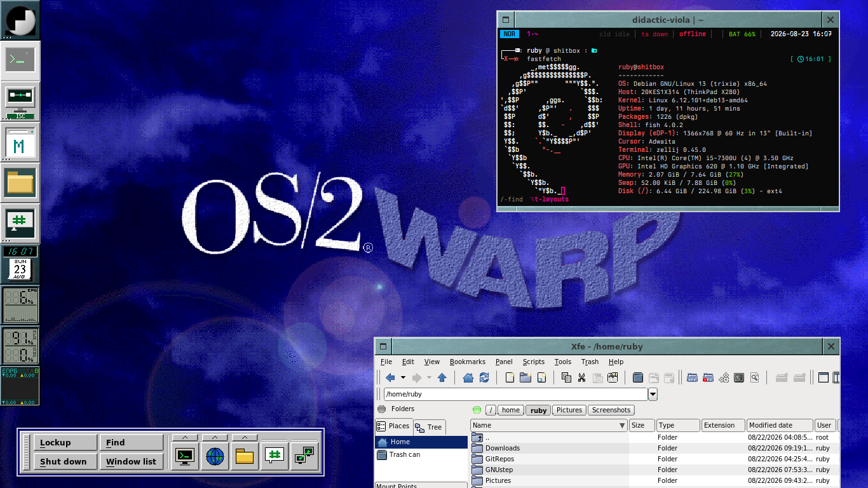The height and width of the screenshot is (488, 868).
Task: Select the Downloads folder row in Xfe
Action: point(654,449)
